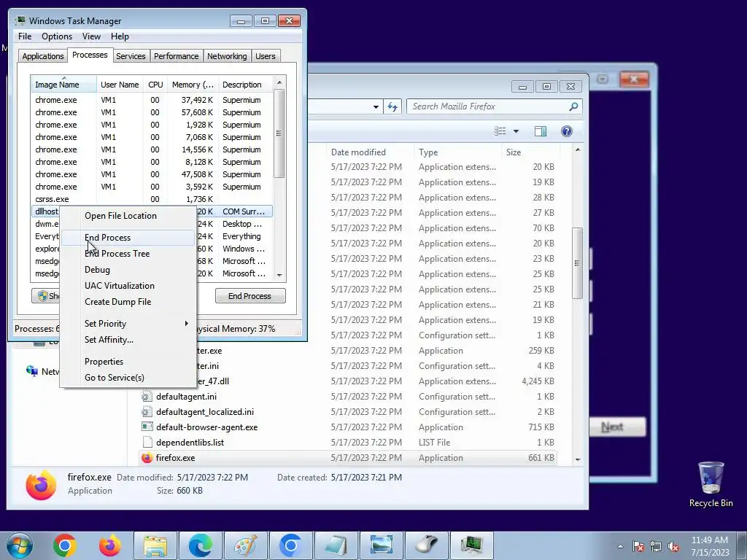Open the muted volume tray icon
The height and width of the screenshot is (560, 747).
(x=673, y=546)
